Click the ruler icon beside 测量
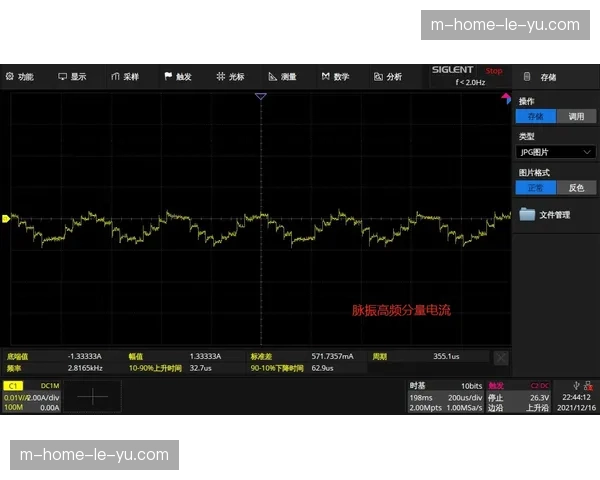This screenshot has width=600, height=480. (x=272, y=77)
